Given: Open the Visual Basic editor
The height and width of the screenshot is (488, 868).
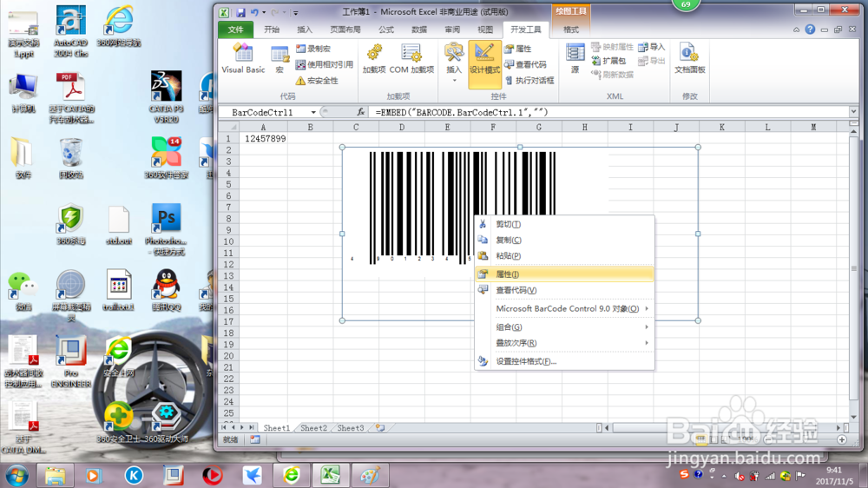Looking at the screenshot, I should [x=243, y=58].
